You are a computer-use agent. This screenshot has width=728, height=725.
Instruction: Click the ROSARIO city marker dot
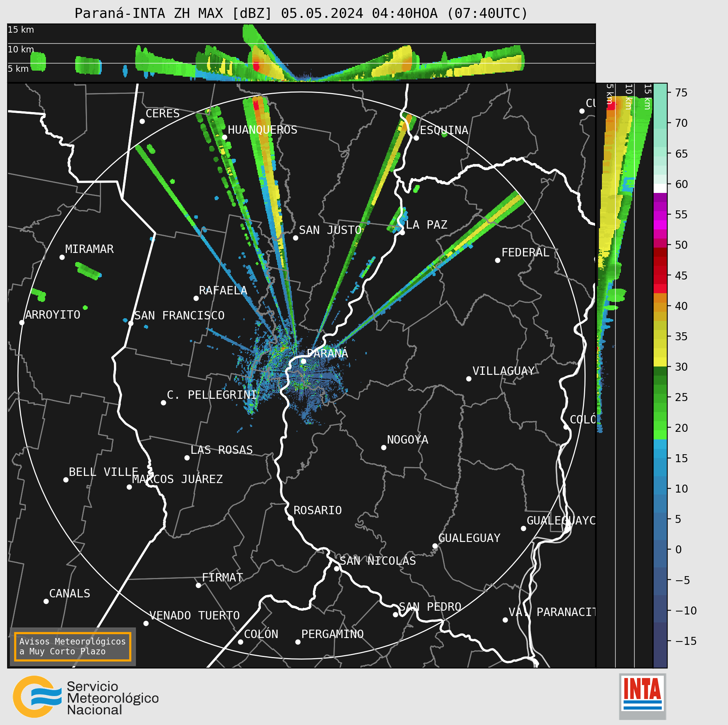point(290,518)
